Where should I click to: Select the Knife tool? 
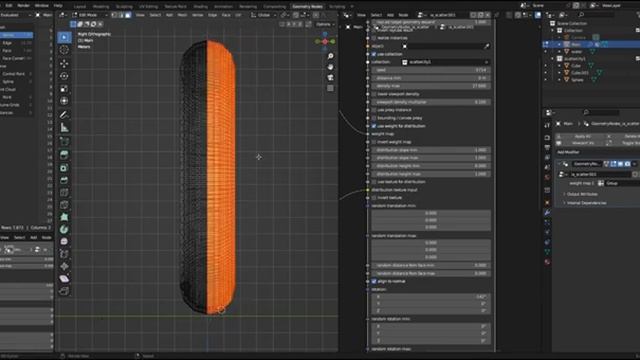(64, 204)
